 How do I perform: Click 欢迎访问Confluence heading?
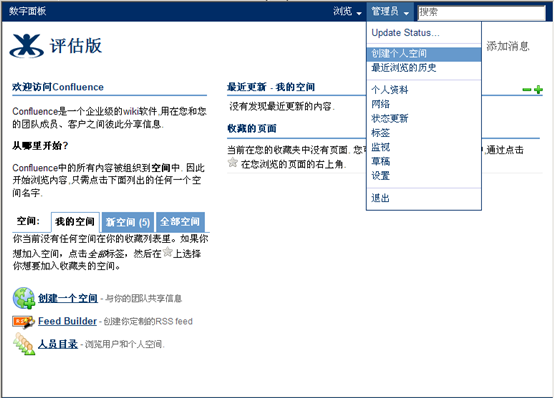point(58,87)
